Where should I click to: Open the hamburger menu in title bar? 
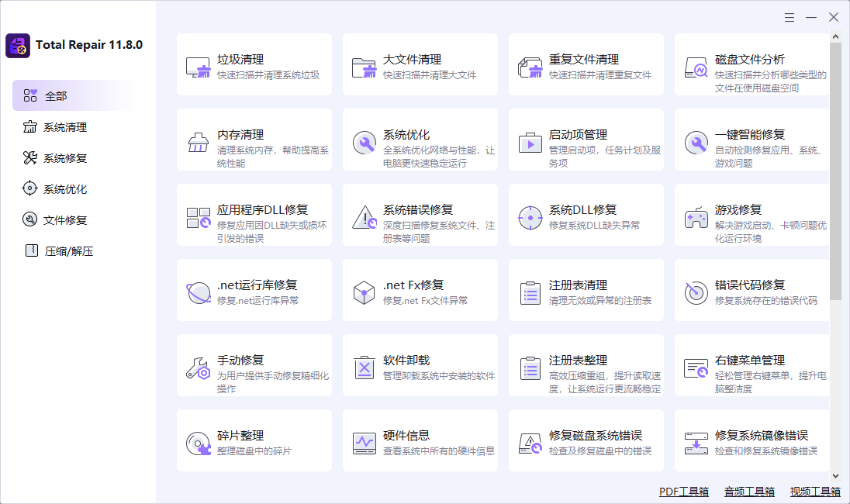(790, 16)
